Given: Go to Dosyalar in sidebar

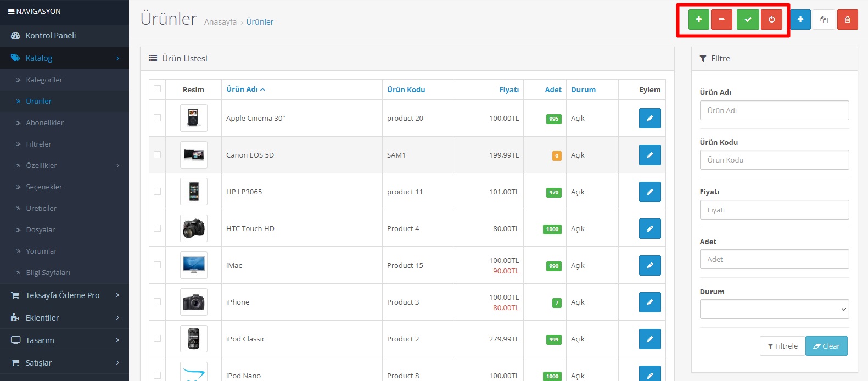Looking at the screenshot, I should pyautogui.click(x=64, y=229).
